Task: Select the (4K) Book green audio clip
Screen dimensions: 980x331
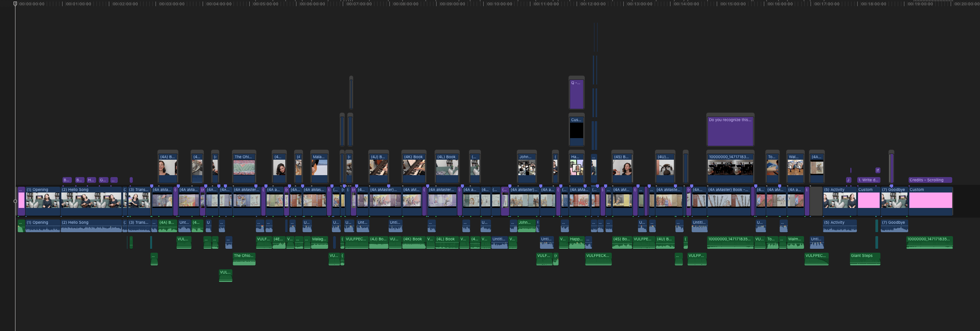Action: pyautogui.click(x=414, y=242)
